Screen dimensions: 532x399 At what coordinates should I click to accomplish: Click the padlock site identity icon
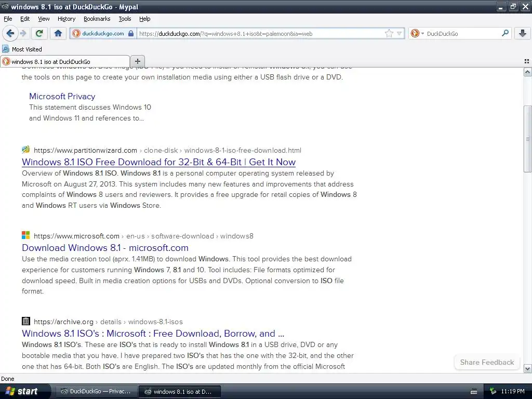(x=131, y=33)
